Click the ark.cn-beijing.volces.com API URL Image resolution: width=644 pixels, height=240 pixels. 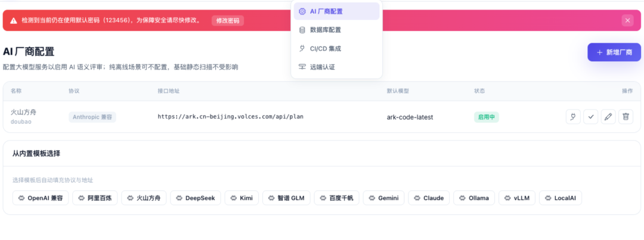point(230,117)
